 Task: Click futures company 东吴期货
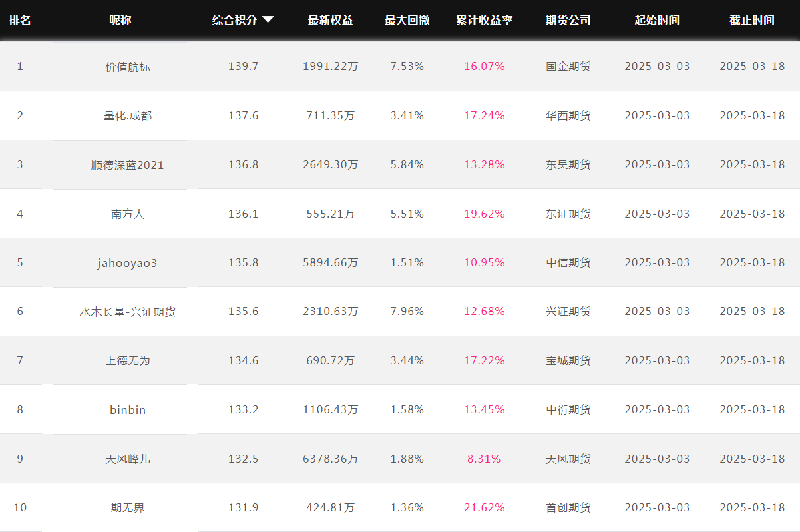pos(568,164)
